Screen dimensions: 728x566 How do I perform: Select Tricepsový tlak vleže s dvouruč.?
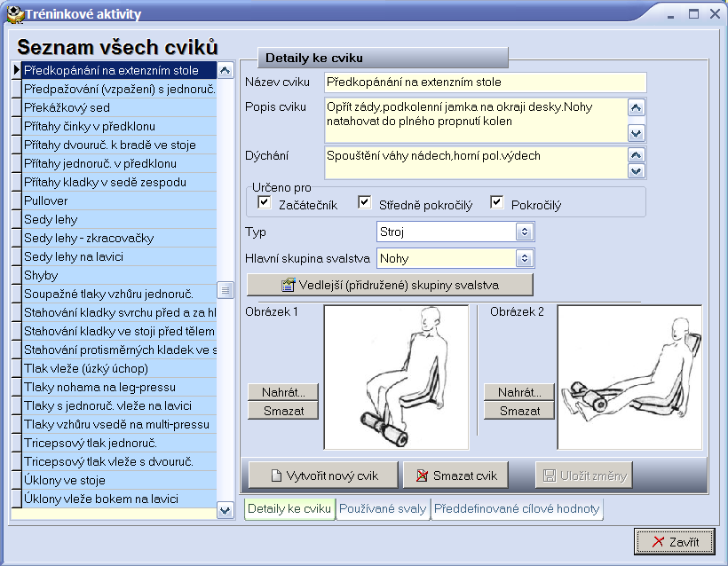coord(119,461)
